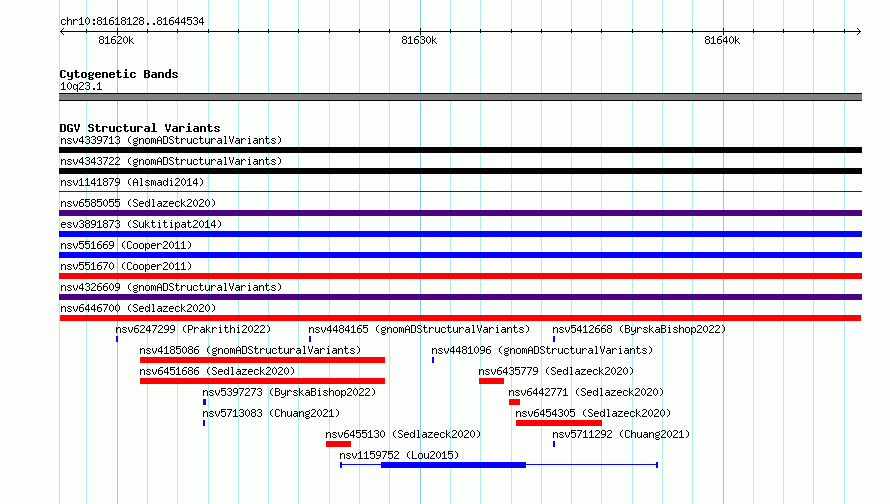Viewport: 890px width, 504px height.
Task: Click the left arrowhead of the coordinate ruler
Action: tap(62, 32)
